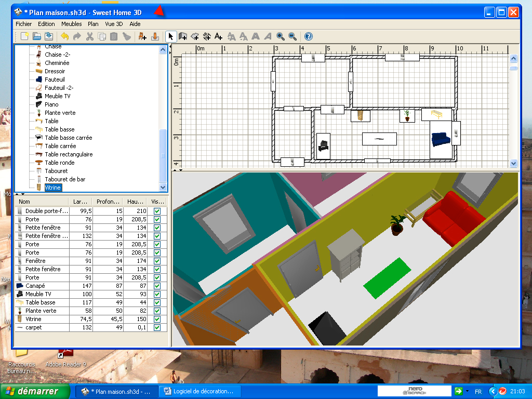The width and height of the screenshot is (532, 399).
Task: Sort furniture list by Nom column
Action: 42,202
